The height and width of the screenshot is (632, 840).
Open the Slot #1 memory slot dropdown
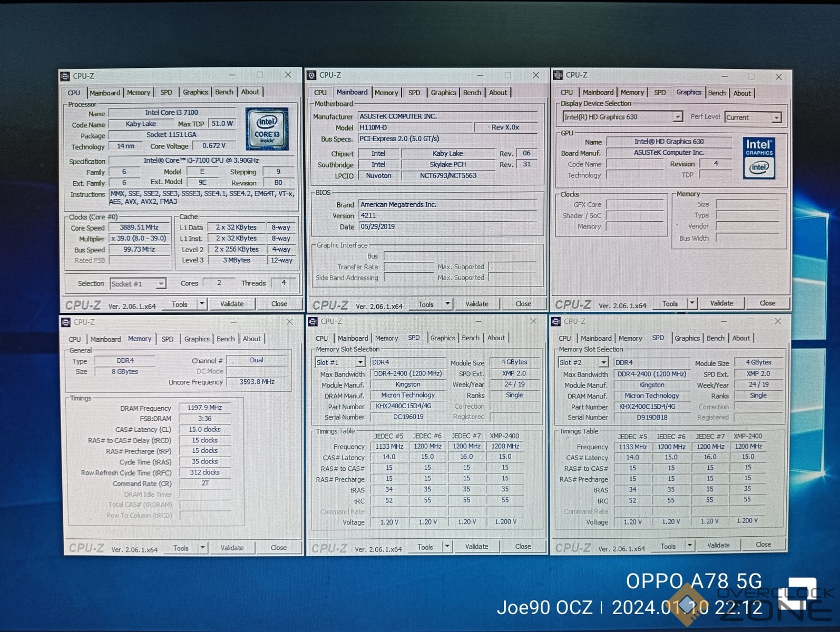(340, 362)
